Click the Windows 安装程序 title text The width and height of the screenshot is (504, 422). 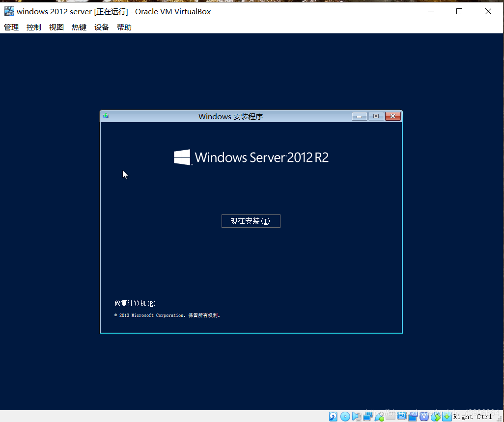tap(230, 117)
